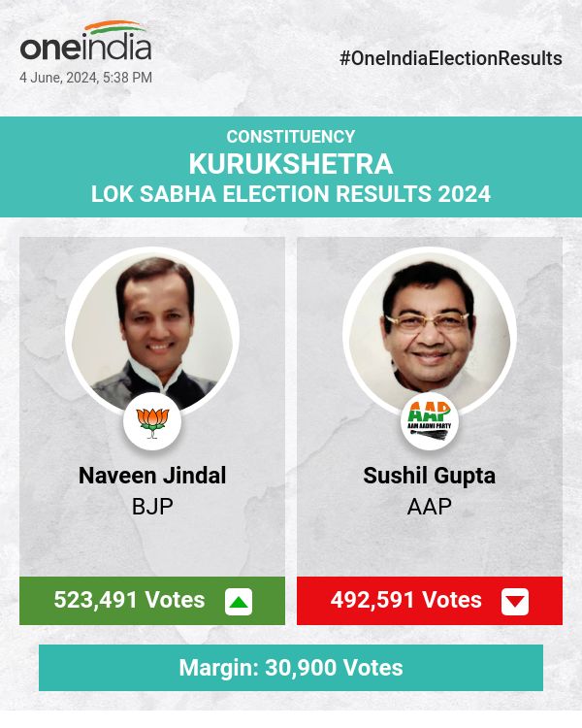
Task: Click the Naveen Jindal name label
Action: pyautogui.click(x=152, y=476)
